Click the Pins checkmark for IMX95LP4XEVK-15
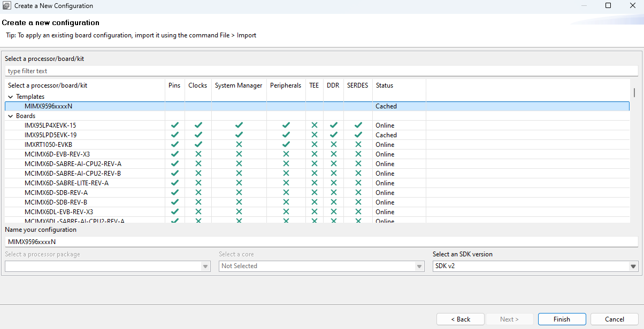 pos(174,126)
